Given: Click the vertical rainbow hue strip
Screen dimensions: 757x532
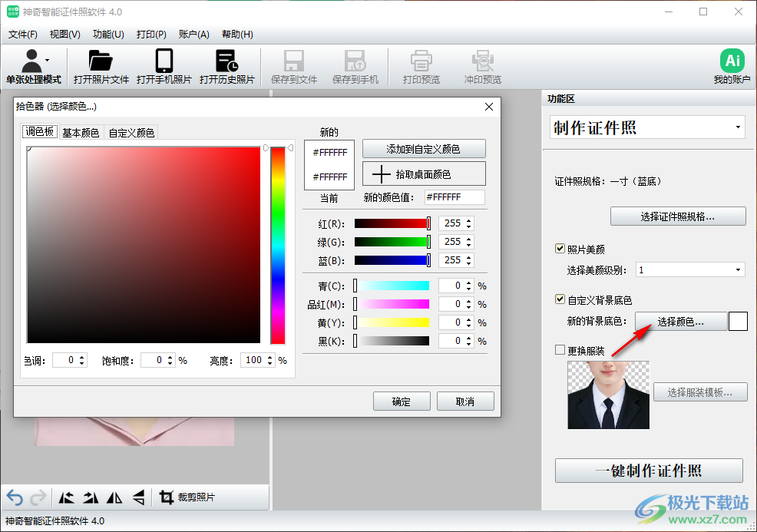Looking at the screenshot, I should [278, 246].
